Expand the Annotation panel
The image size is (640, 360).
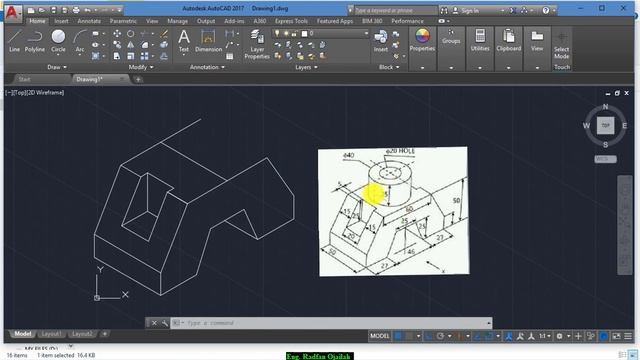tap(207, 67)
